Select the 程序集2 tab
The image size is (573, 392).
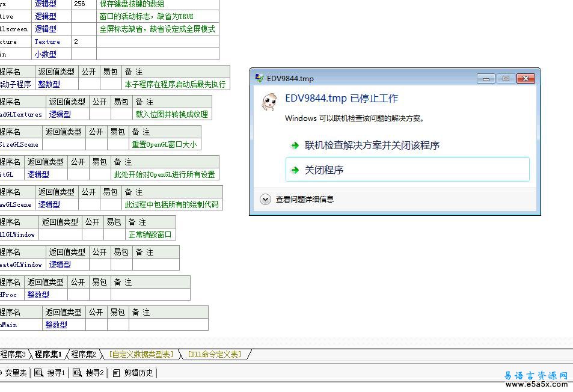pyautogui.click(x=84, y=355)
